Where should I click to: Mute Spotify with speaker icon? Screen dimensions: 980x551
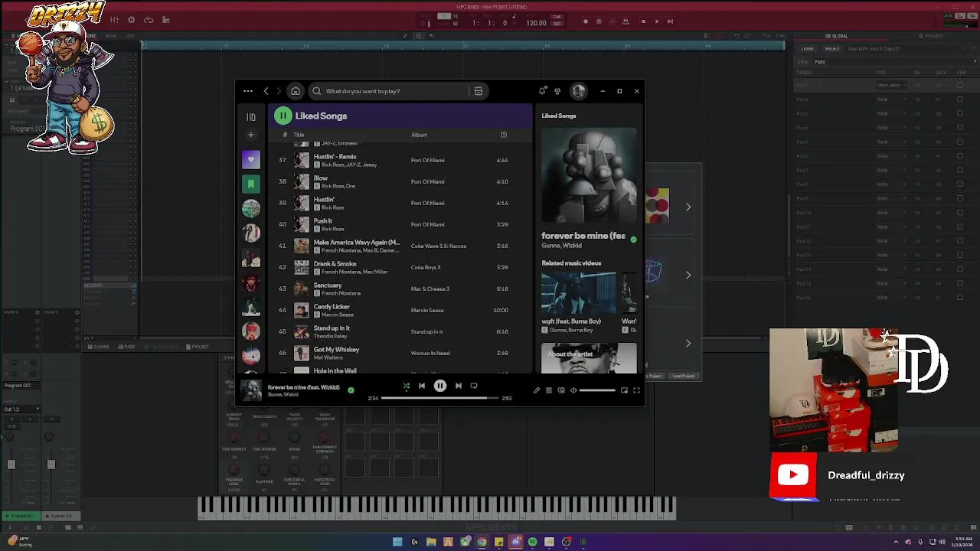pos(573,390)
